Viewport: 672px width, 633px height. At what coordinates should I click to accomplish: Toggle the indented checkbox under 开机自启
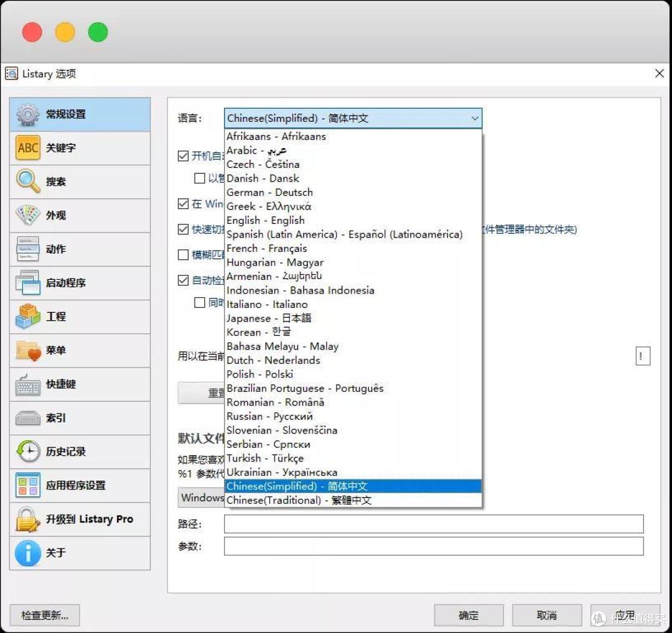pos(200,178)
